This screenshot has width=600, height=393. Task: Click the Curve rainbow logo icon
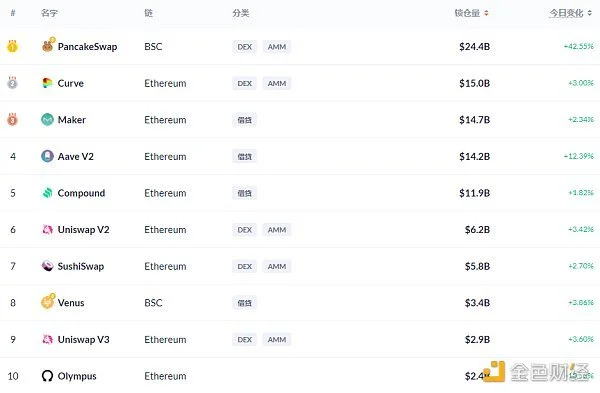[x=47, y=83]
